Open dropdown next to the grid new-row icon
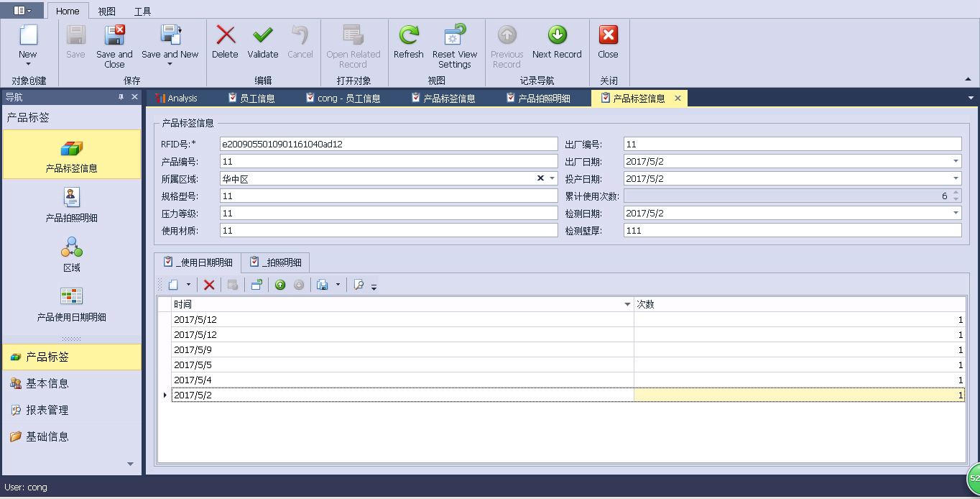Screen dimensions: 980x499 188,285
